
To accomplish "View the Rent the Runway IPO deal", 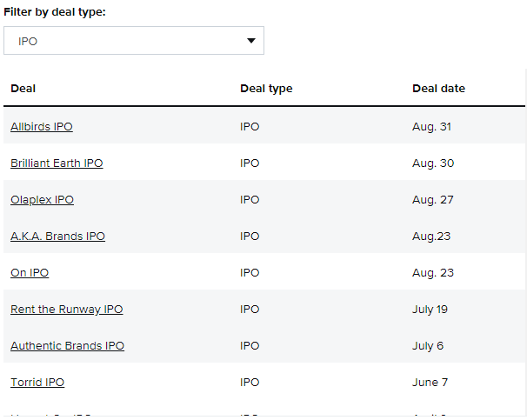I will [x=66, y=310].
